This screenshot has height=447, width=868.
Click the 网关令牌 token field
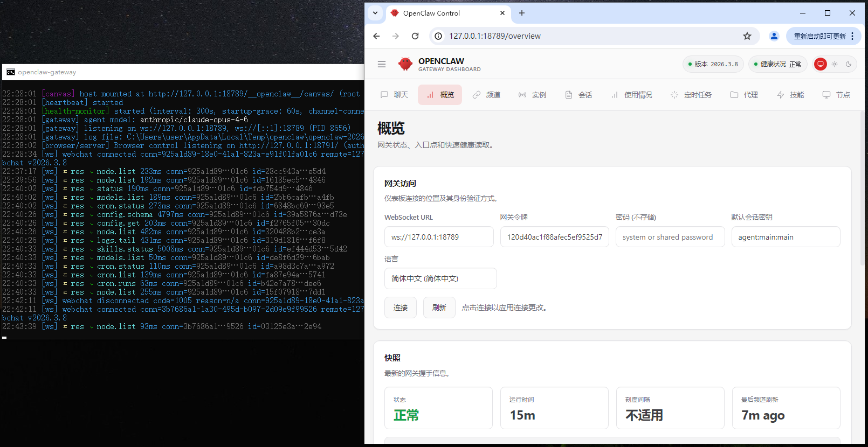click(555, 237)
